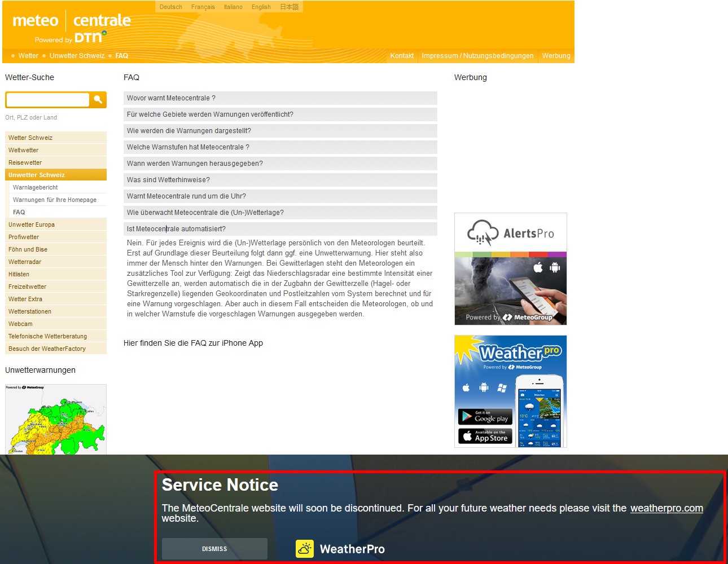Open Föhn und Bise in sidebar
Viewport: 728px width, 564px height.
pyautogui.click(x=56, y=249)
